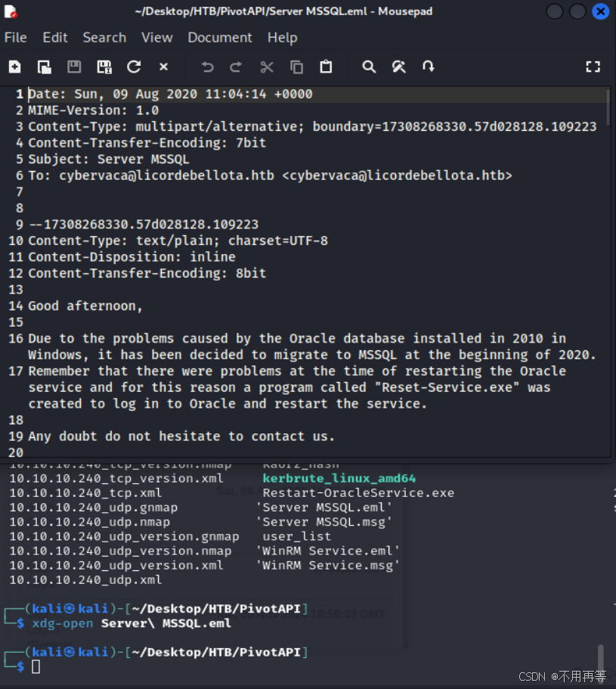Click the 'To: cybervaca' recipient line
The width and height of the screenshot is (616, 689).
270,175
